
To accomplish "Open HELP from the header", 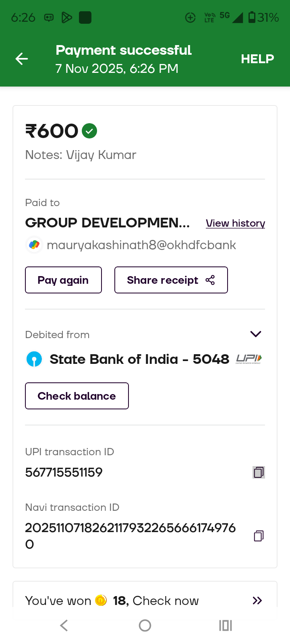I will [257, 59].
